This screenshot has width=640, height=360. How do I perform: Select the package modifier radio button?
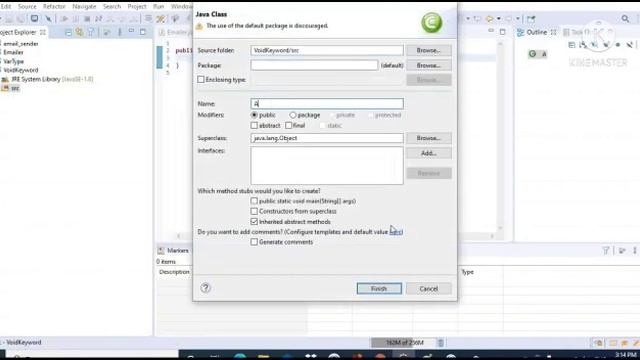point(293,115)
